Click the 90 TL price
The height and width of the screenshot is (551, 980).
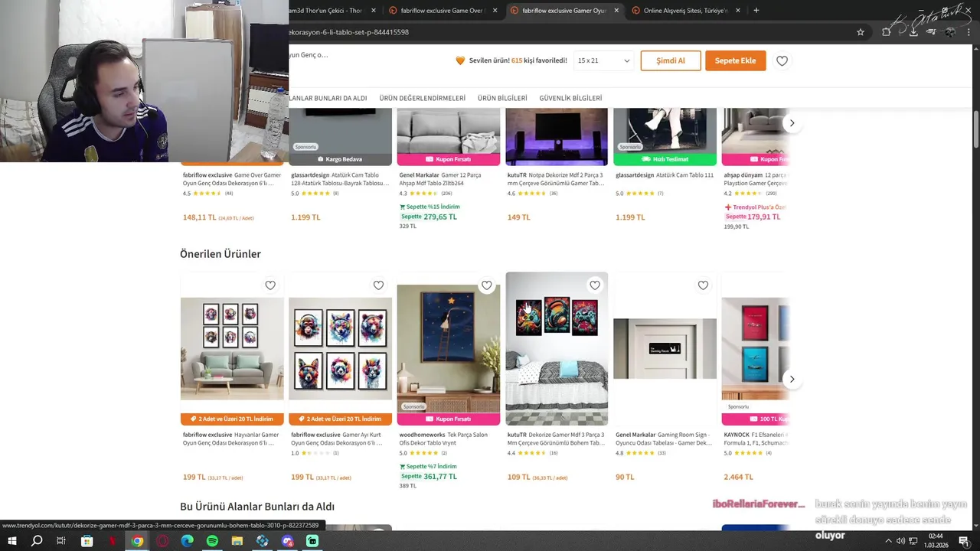pos(625,477)
